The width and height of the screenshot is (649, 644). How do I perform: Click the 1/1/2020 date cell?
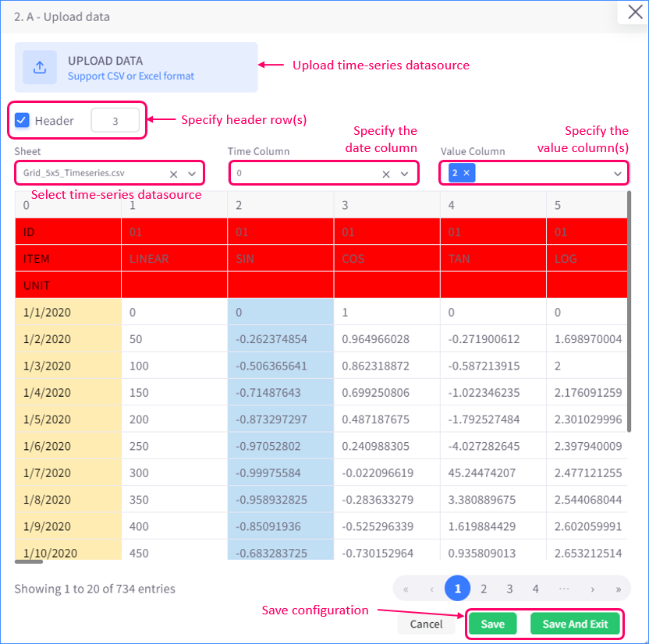(69, 312)
